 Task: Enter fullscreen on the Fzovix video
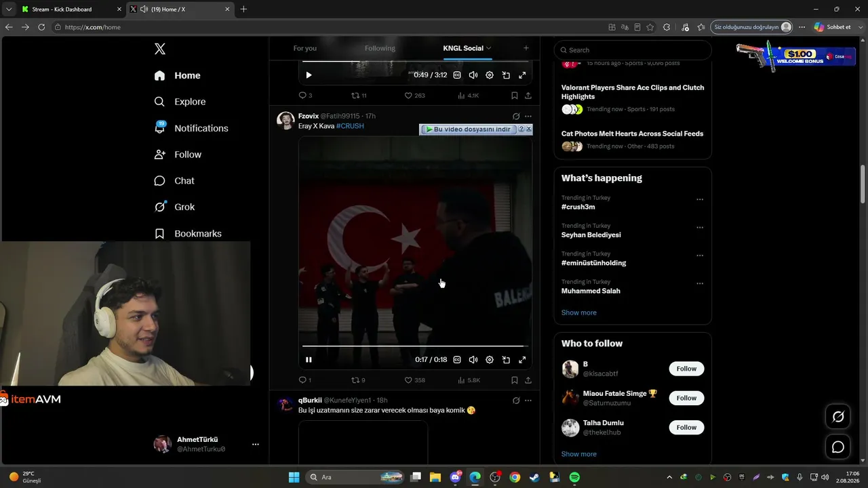(x=522, y=360)
